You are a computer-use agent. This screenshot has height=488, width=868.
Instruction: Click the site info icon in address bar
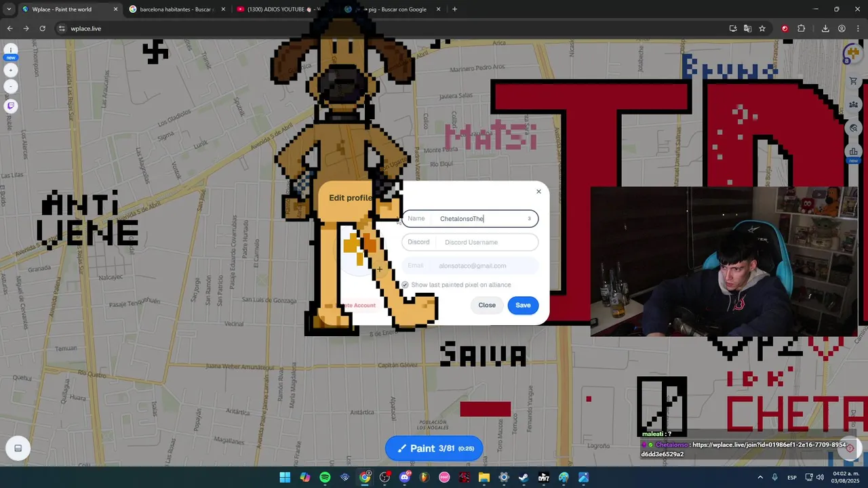62,28
